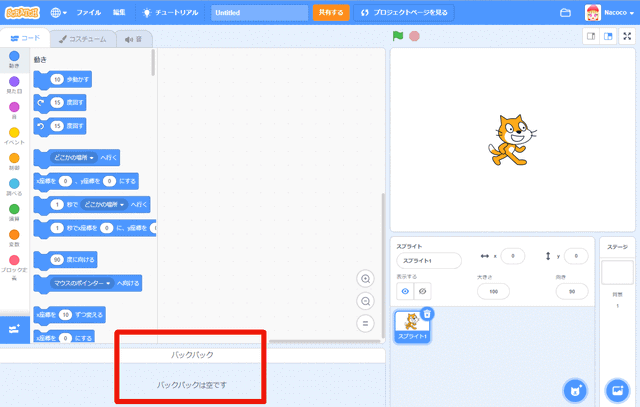Click the green flag to start
Viewport: 640px width, 407px height.
pos(397,37)
